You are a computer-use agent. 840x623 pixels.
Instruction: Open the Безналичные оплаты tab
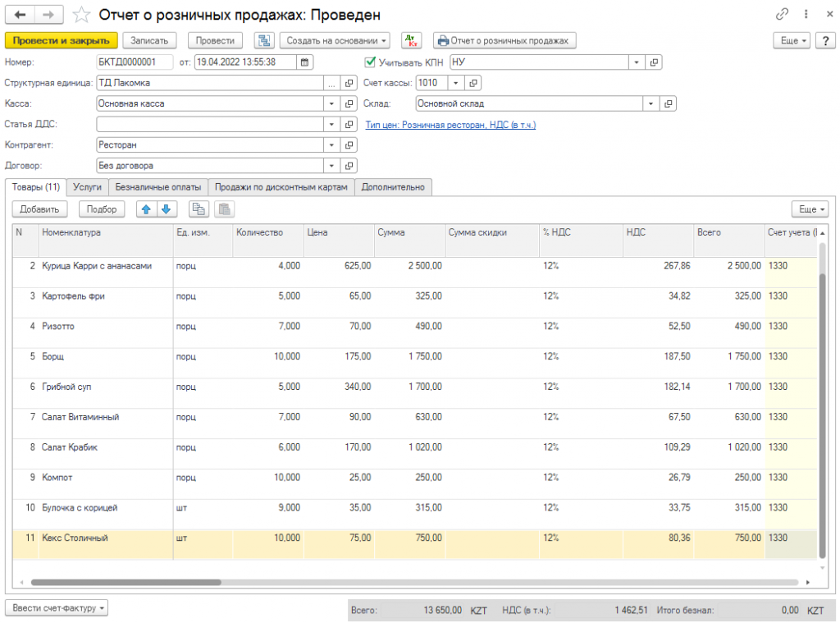[x=157, y=187]
